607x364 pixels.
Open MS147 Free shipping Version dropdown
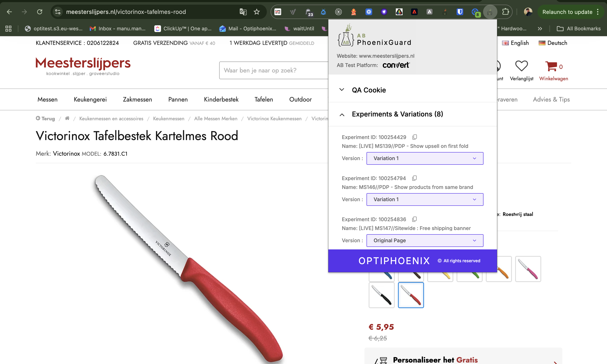(x=425, y=240)
